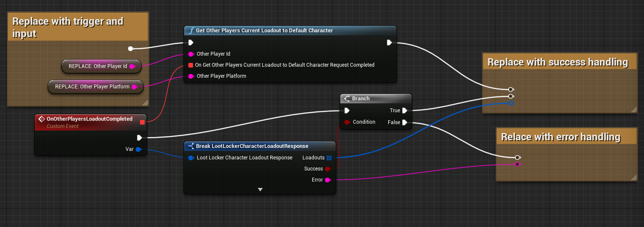This screenshot has height=227, width=644.
Task: Select the OnOtherPlayersLoadoutCompleted custom event header
Action: tap(89, 119)
